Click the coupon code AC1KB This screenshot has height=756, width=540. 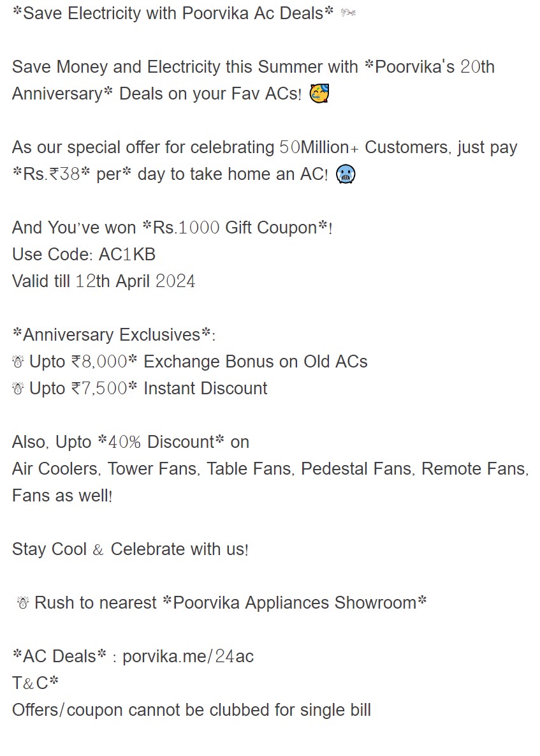127,255
